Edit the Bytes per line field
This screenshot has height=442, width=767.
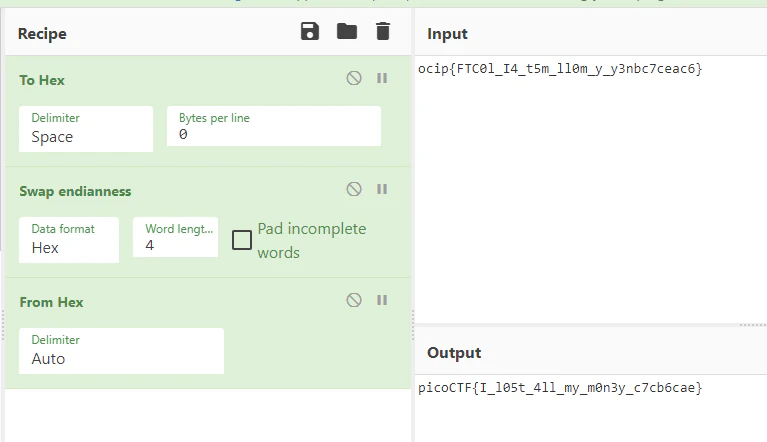[x=274, y=126]
